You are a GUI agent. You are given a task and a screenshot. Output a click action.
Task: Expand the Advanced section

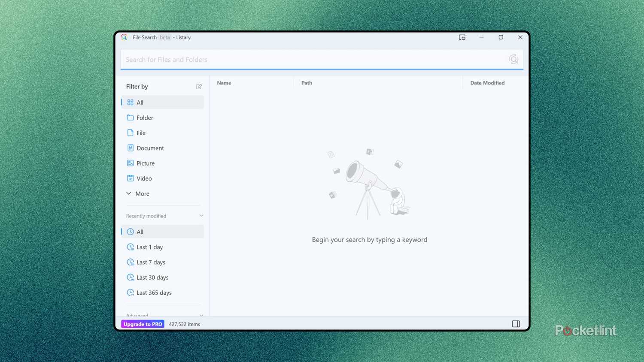pyautogui.click(x=201, y=315)
